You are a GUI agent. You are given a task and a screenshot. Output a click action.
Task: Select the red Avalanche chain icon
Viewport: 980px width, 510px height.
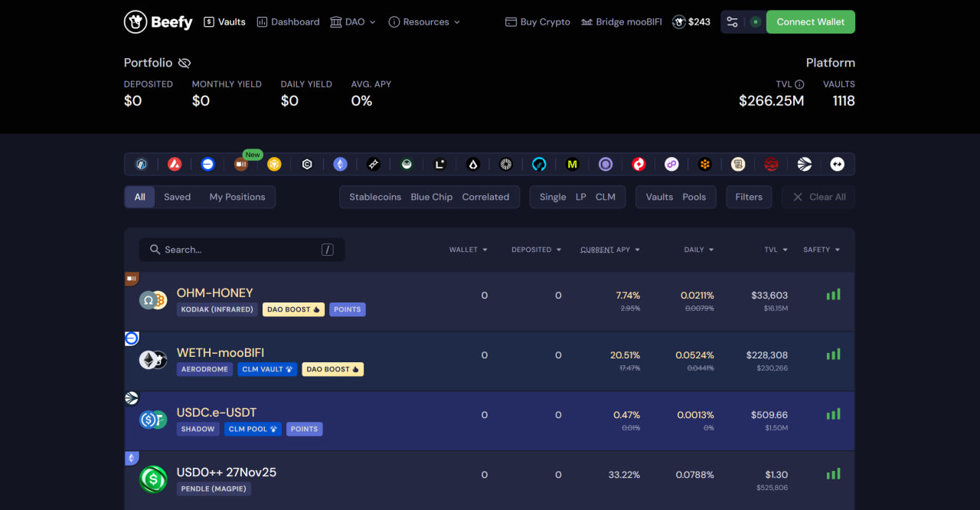click(175, 164)
